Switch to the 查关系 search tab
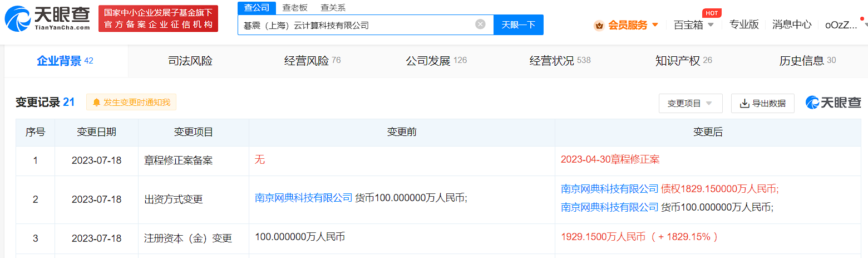 click(x=333, y=7)
